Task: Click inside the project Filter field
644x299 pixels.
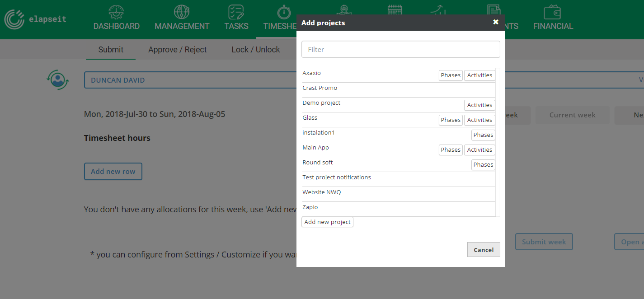Action: point(400,49)
